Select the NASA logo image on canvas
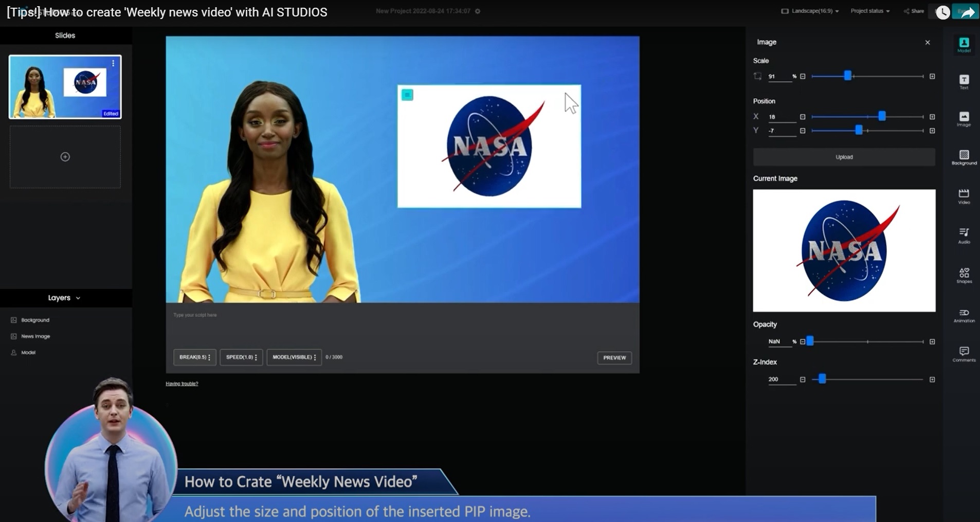Viewport: 980px width, 522px height. click(489, 147)
